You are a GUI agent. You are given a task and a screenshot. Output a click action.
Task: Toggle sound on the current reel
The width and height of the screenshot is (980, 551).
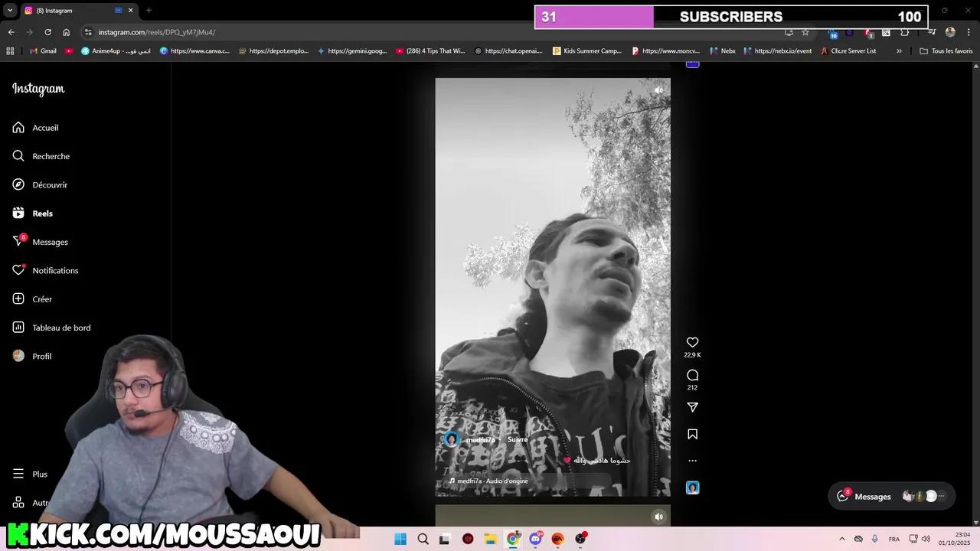click(x=658, y=90)
